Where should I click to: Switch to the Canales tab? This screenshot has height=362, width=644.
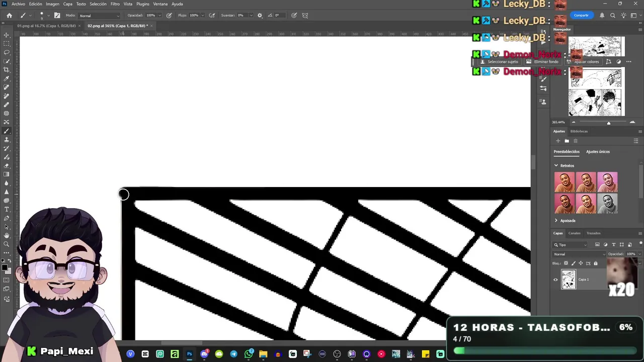[574, 233]
